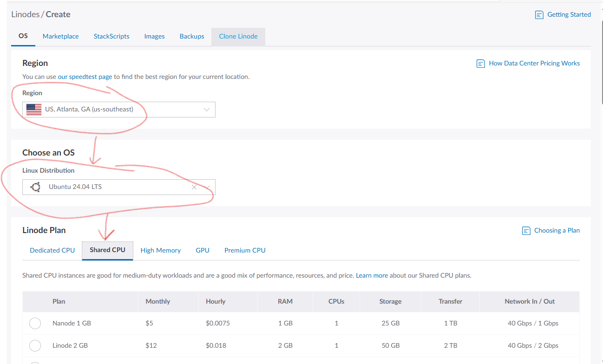Click the Nanode 1 GB plan name
Viewport: 603px width, 364px height.
coord(72,324)
